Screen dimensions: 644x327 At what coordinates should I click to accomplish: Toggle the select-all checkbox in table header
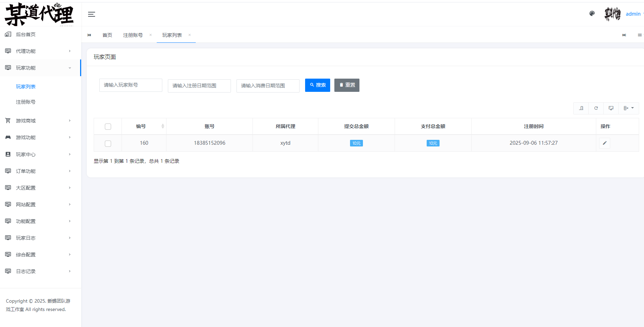108,127
